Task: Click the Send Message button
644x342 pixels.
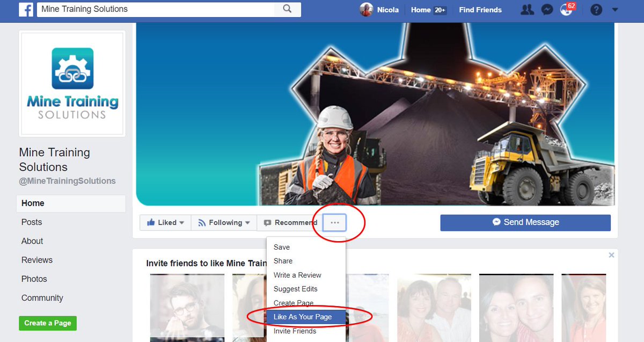Action: (x=525, y=222)
